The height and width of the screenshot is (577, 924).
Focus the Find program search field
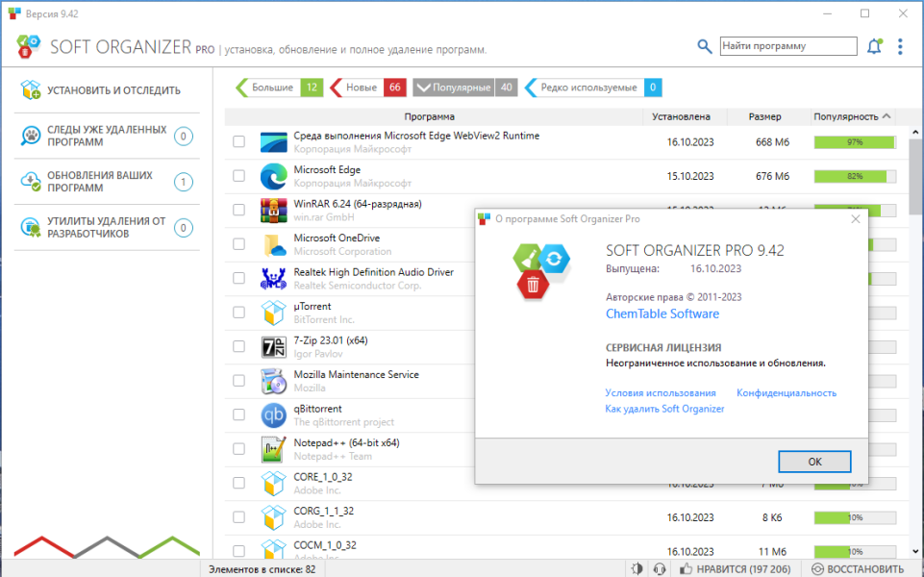coord(788,46)
